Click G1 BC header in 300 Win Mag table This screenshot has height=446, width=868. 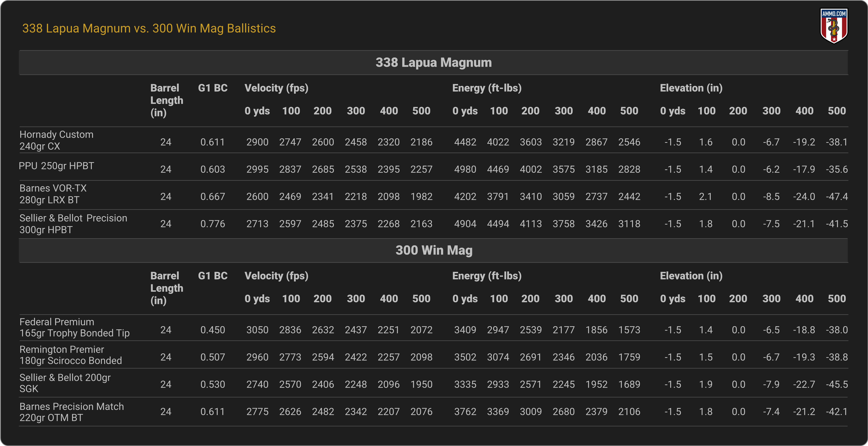[213, 276]
